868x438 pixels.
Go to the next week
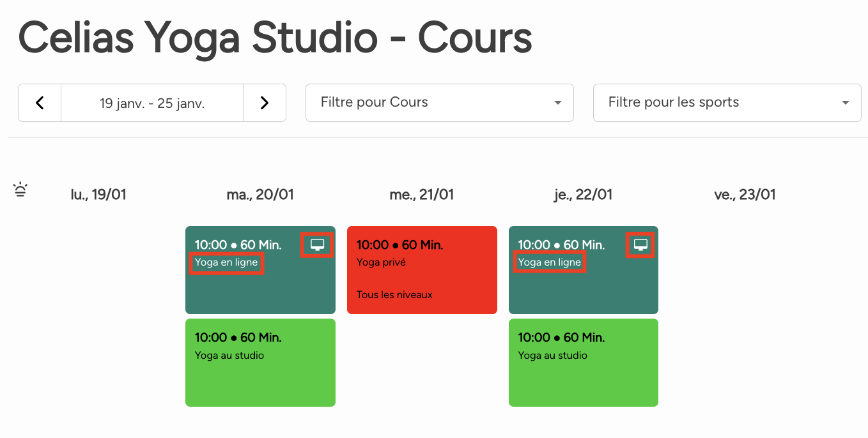(265, 103)
